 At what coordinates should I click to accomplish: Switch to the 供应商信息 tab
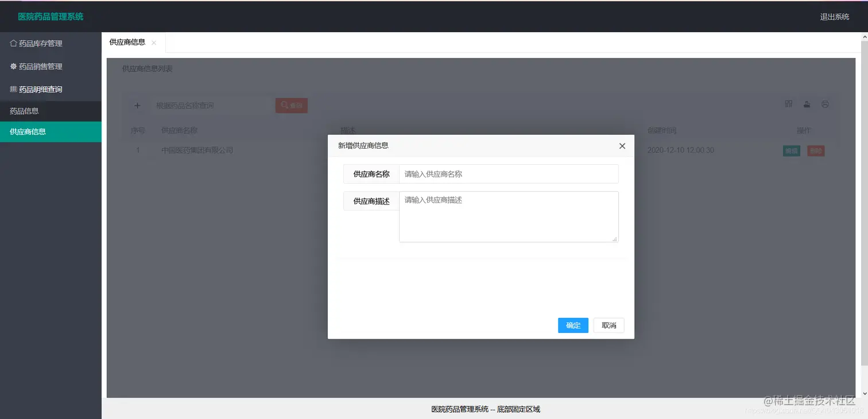[x=127, y=42]
